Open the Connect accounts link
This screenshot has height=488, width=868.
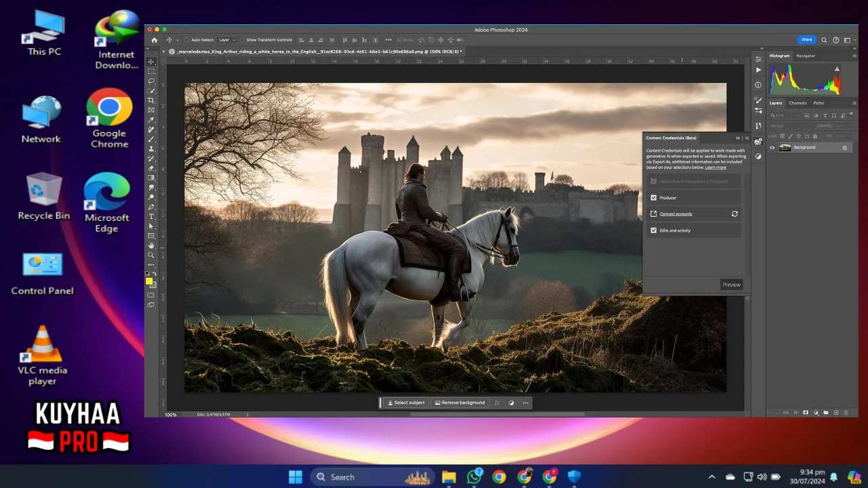pyautogui.click(x=675, y=213)
